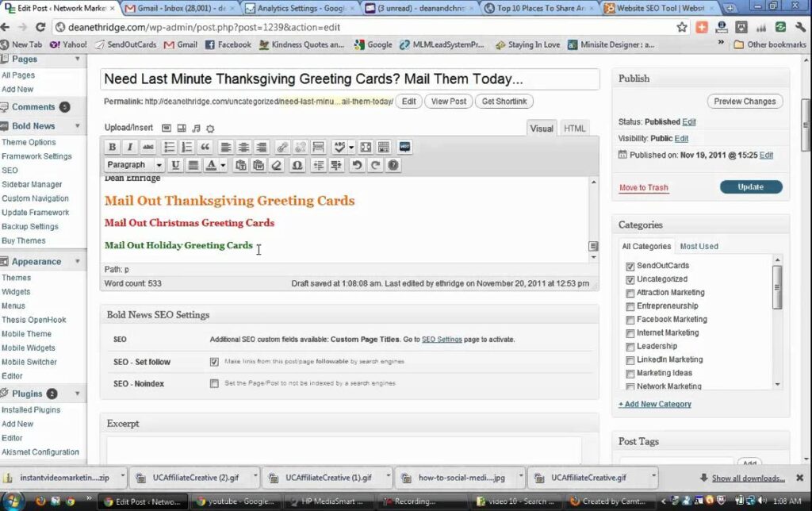Justify text with align full
The width and height of the screenshot is (812, 511).
pyautogui.click(x=193, y=165)
